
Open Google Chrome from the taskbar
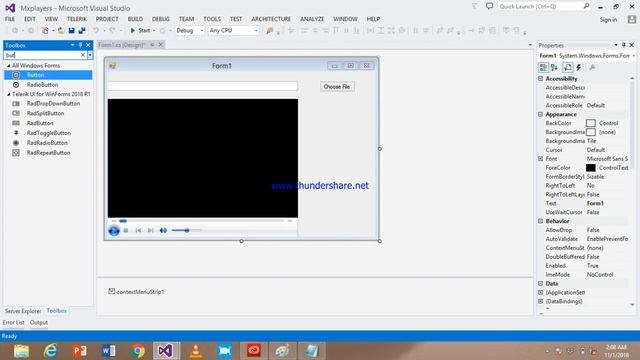click(138, 351)
